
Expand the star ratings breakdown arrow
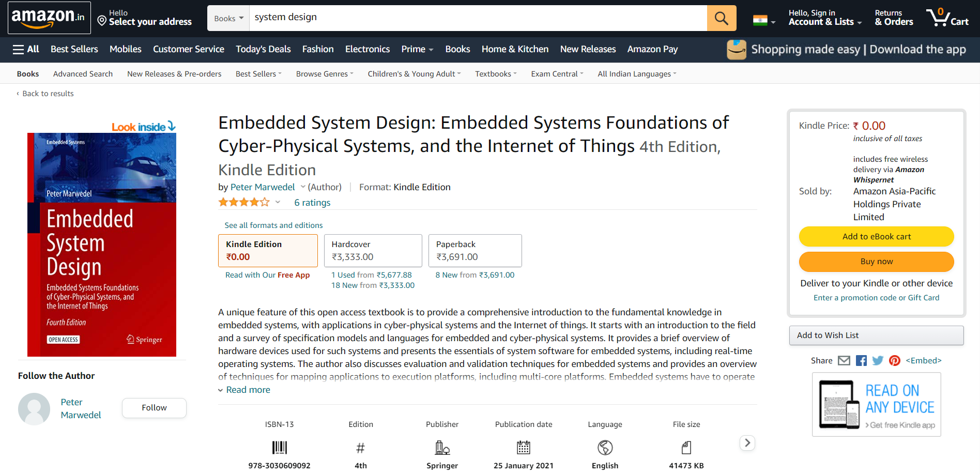(278, 202)
